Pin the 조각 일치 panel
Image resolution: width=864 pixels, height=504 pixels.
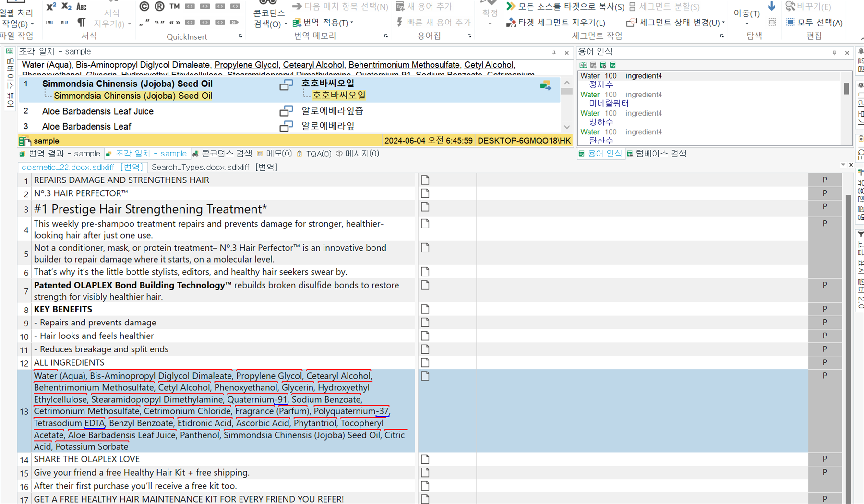coord(554,53)
